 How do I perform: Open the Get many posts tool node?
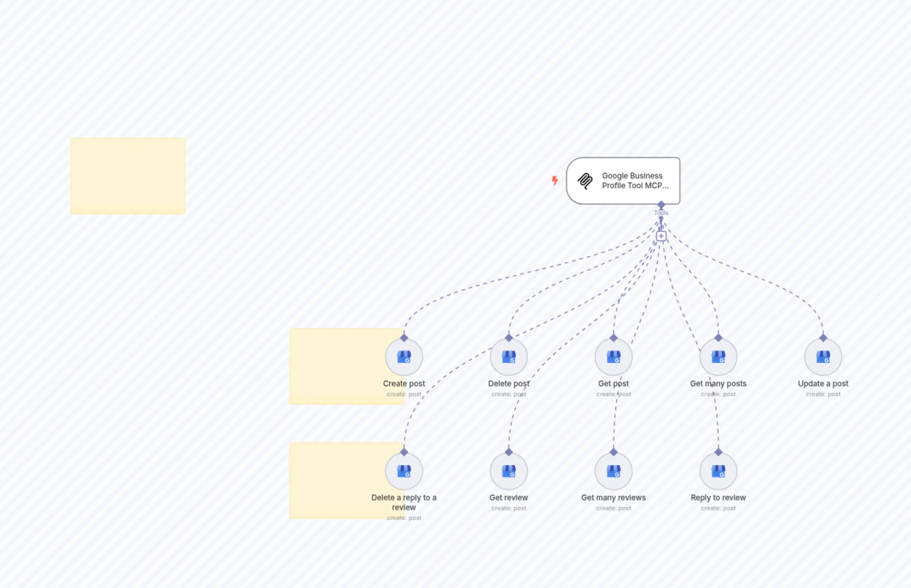[x=718, y=356]
